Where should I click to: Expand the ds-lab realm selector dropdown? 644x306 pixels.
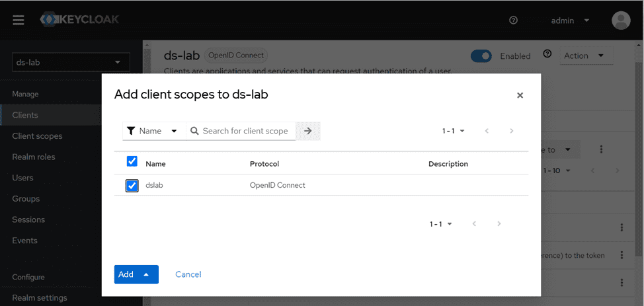click(71, 62)
